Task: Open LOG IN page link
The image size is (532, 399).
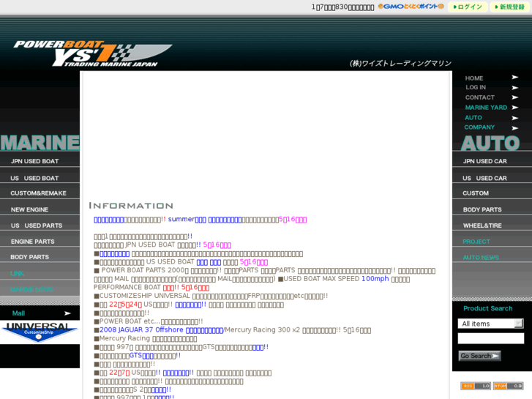Action: tap(476, 87)
